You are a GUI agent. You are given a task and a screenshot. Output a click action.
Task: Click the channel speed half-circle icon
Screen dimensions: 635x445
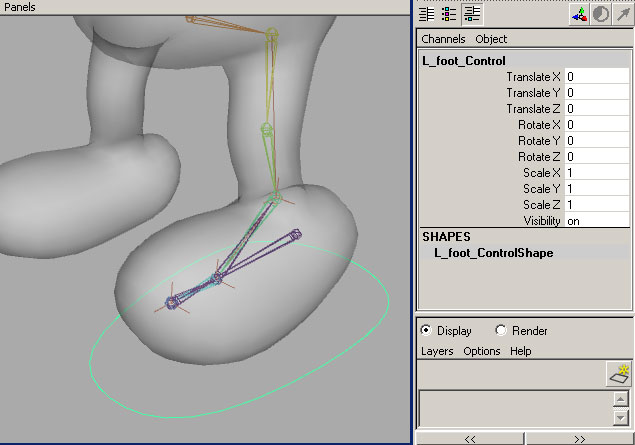click(601, 14)
